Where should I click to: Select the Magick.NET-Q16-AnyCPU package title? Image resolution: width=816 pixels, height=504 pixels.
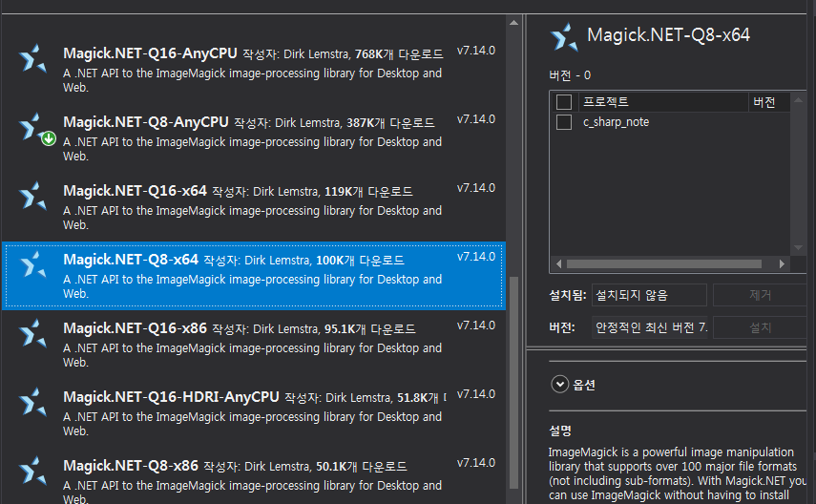(150, 53)
